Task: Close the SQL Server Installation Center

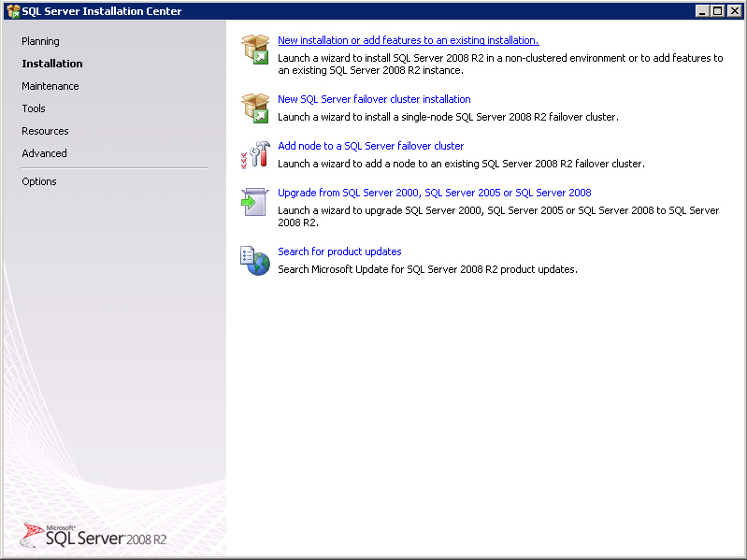Action: [734, 11]
